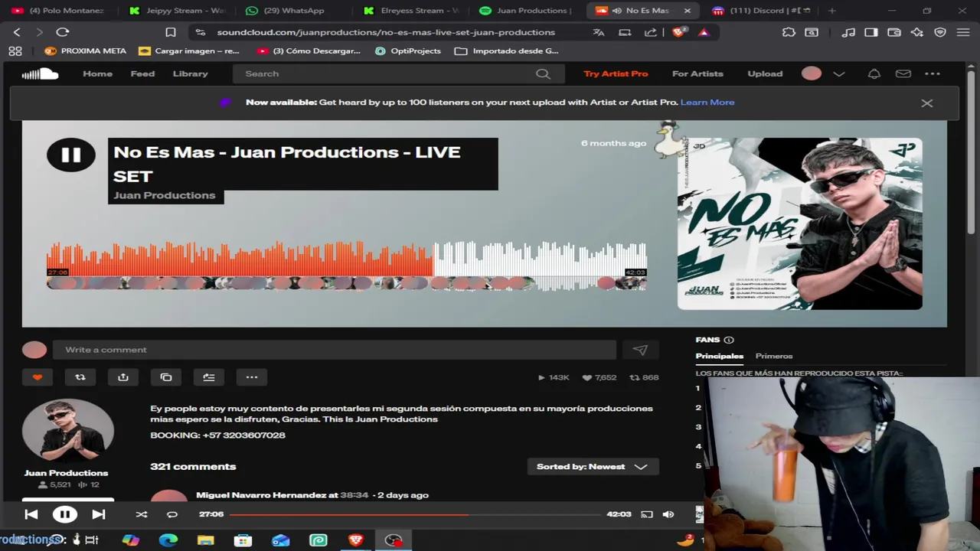980x551 pixels.
Task: Click the Upload link
Action: click(765, 73)
